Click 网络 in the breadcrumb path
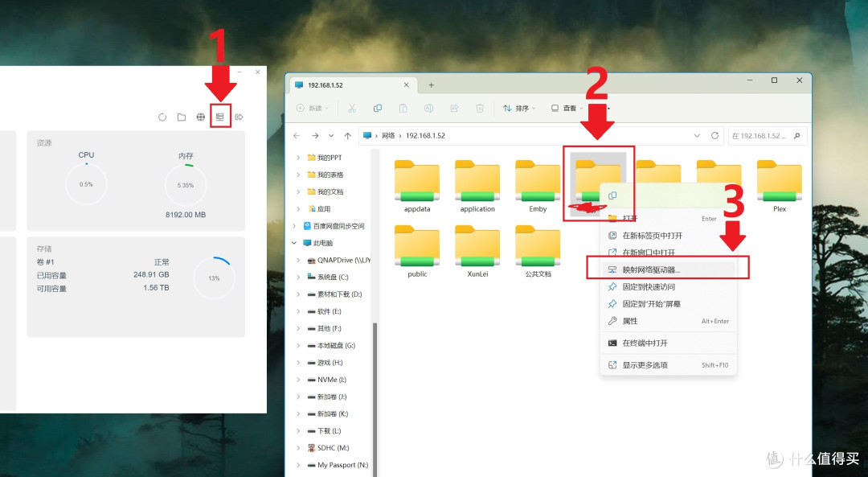Viewport: 868px width, 477px height. (388, 136)
